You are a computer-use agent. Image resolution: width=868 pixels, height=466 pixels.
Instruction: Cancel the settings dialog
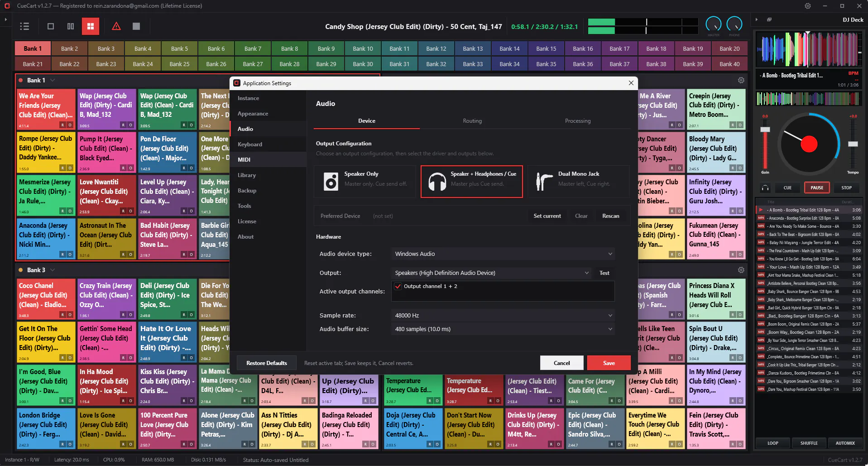click(561, 363)
